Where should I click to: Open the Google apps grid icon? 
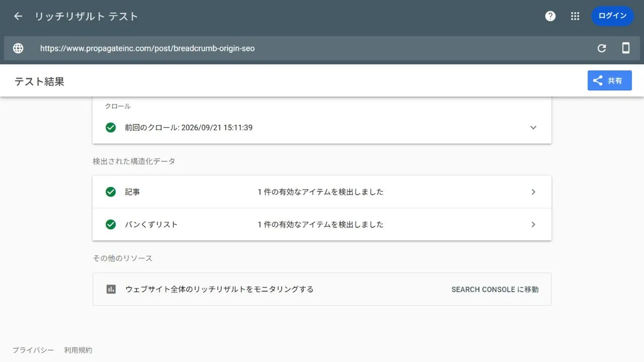(575, 16)
